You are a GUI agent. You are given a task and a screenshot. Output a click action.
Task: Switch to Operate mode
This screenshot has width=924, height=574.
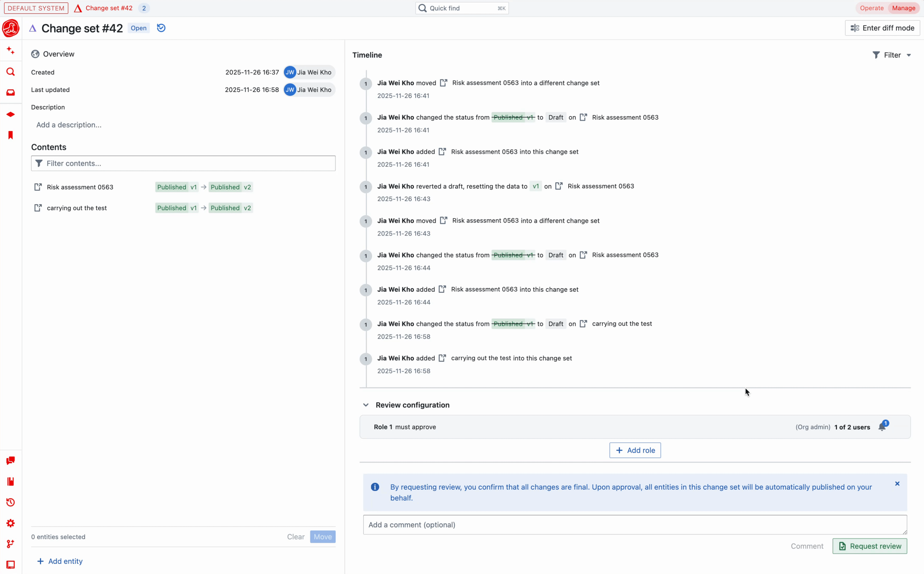click(872, 8)
